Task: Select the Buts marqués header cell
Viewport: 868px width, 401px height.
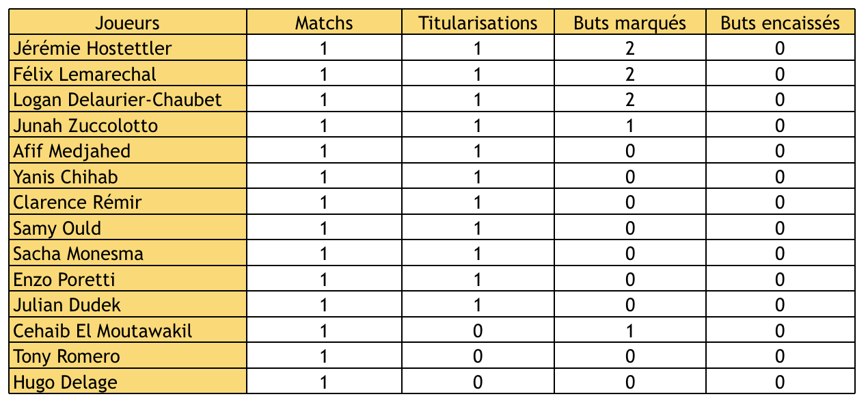Action: (x=629, y=23)
